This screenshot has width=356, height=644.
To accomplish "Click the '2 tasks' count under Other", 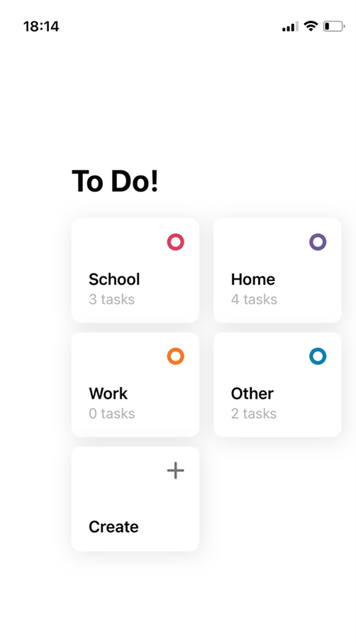I will [254, 414].
